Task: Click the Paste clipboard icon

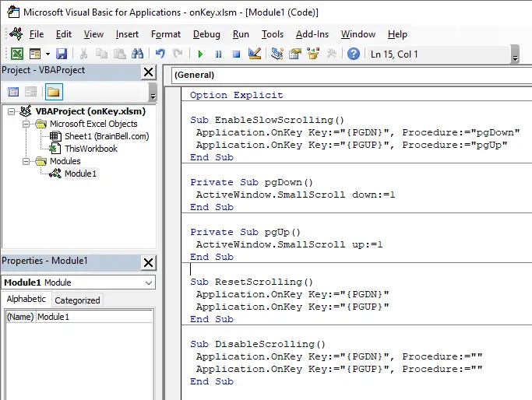Action: coord(119,54)
